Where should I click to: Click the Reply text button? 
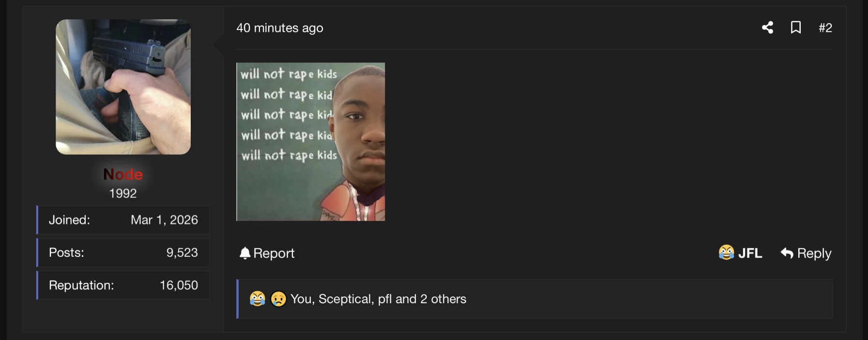pos(814,253)
